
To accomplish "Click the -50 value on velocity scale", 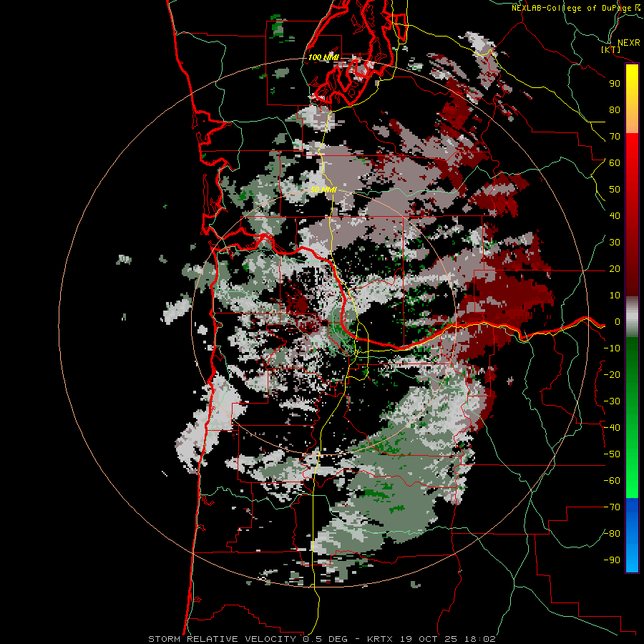I will (x=612, y=454).
